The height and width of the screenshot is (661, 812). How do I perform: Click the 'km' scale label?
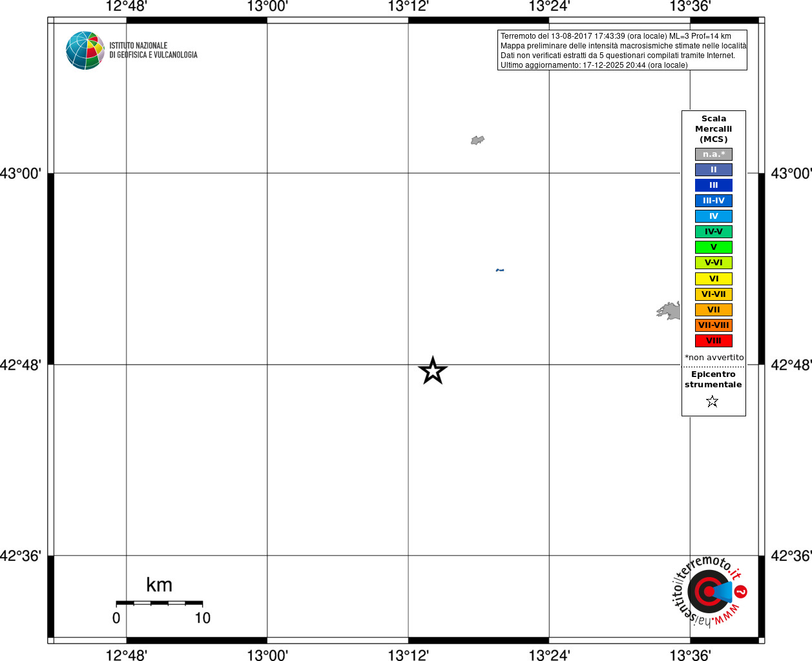[x=160, y=585]
